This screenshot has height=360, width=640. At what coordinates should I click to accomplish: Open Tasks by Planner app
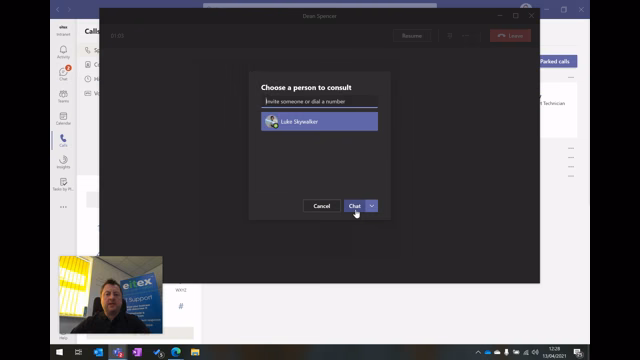coord(63,184)
